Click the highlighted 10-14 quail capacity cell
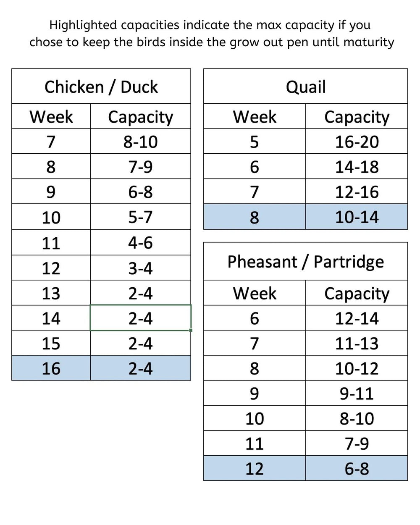The width and height of the screenshot is (420, 525). point(357,217)
